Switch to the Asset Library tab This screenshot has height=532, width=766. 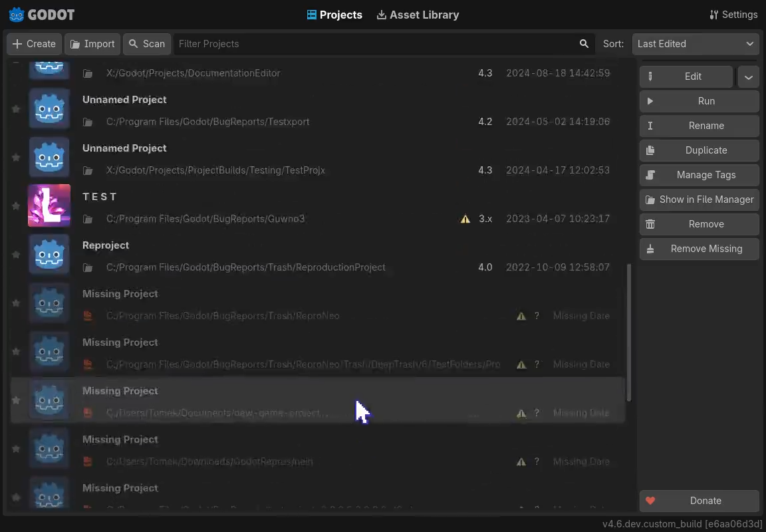(x=418, y=15)
